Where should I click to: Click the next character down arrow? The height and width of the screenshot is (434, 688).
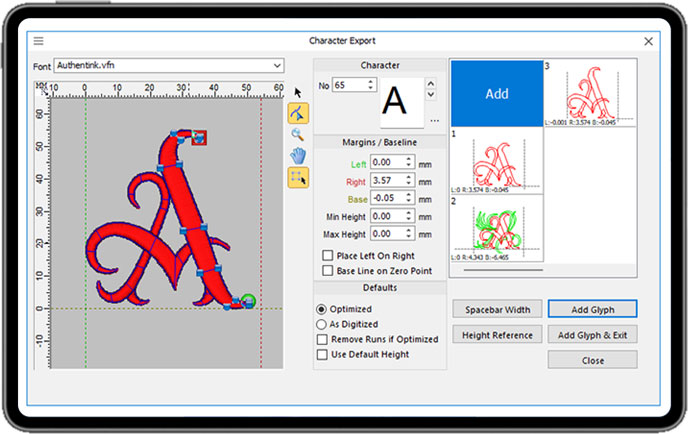coord(431,95)
